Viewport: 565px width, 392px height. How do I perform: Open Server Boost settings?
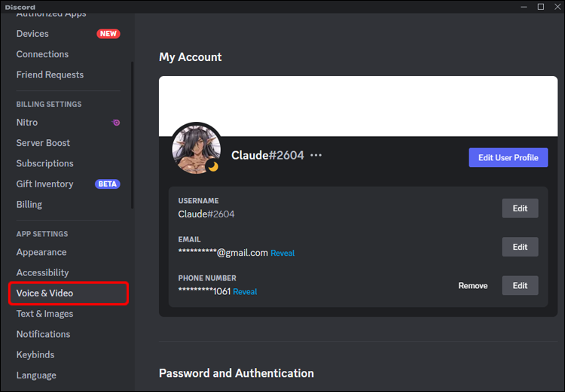[x=43, y=143]
